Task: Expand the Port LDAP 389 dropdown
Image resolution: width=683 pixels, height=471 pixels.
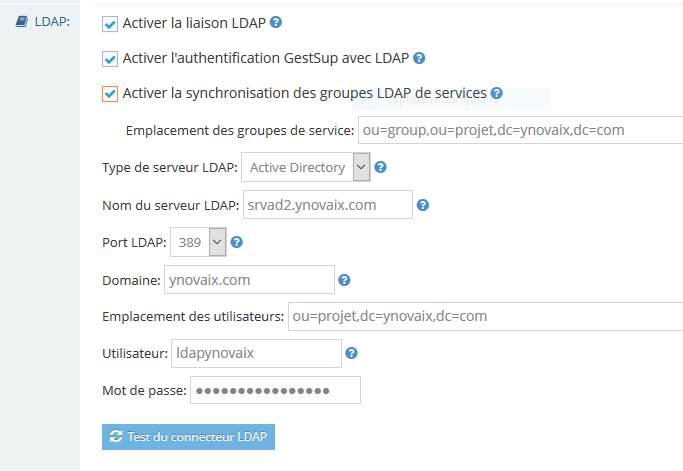Action: click(x=198, y=242)
